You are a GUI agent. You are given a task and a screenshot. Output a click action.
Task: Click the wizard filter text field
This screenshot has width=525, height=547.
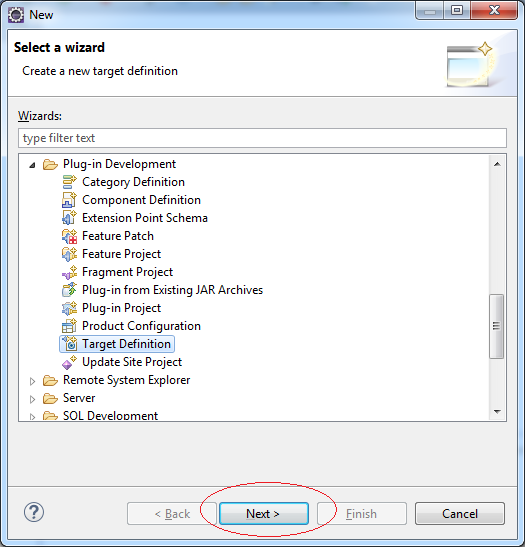pos(262,138)
